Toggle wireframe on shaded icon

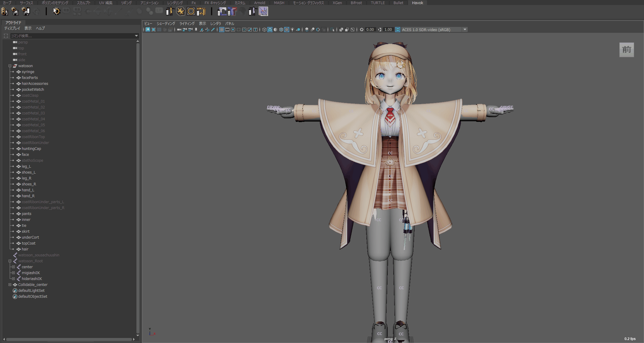(x=281, y=30)
